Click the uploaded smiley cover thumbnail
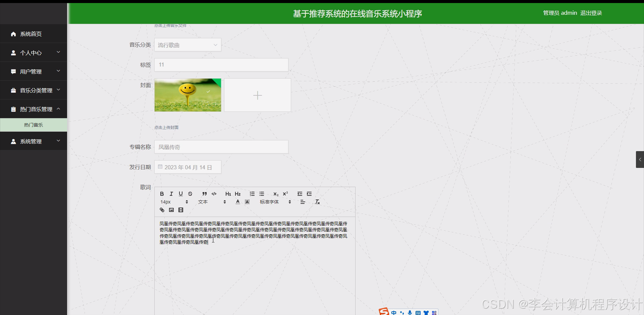The image size is (644, 315). click(x=187, y=95)
